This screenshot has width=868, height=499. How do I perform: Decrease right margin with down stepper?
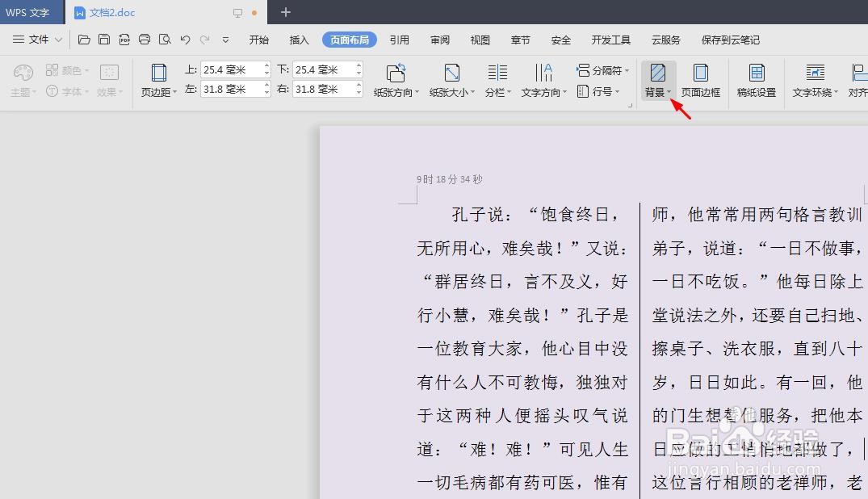359,93
